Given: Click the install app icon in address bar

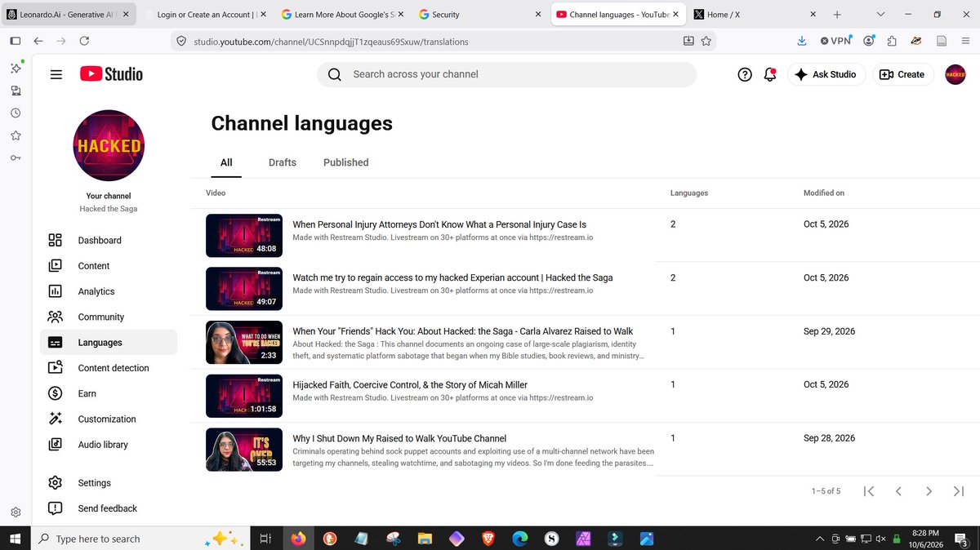Looking at the screenshot, I should pos(688,41).
